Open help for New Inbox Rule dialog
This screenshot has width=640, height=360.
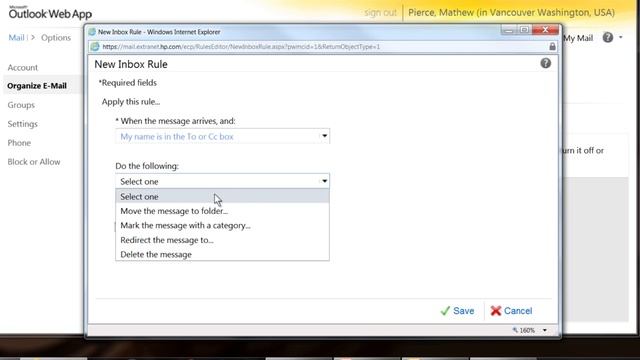[x=545, y=63]
